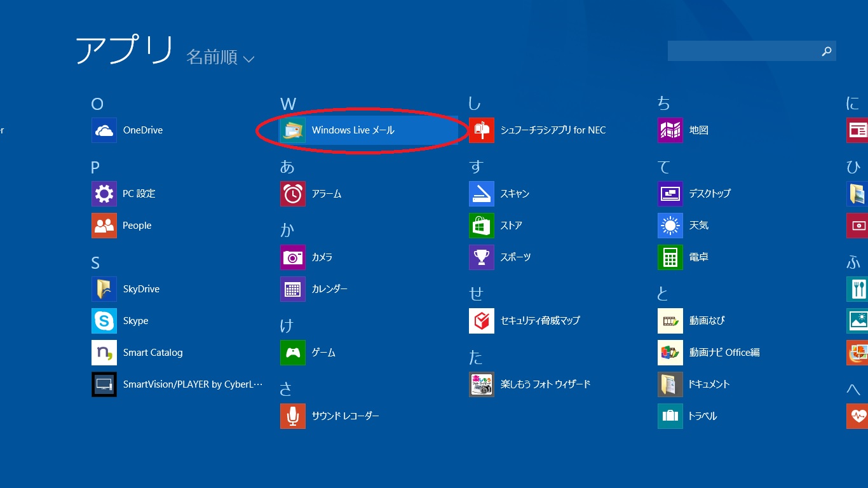Launch the 電卓 calculator icon

(670, 257)
